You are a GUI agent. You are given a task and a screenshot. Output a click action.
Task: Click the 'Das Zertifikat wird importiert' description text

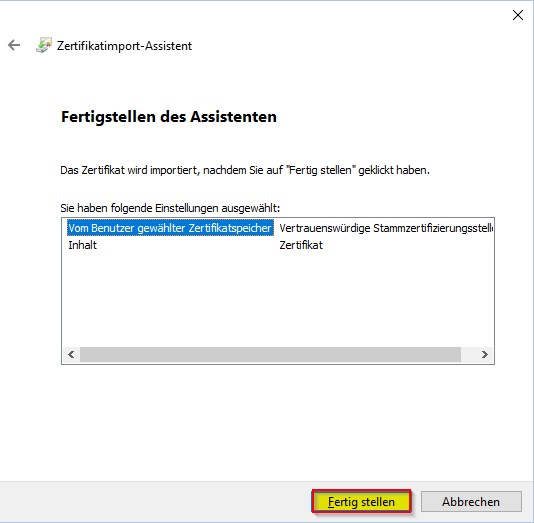pos(245,170)
